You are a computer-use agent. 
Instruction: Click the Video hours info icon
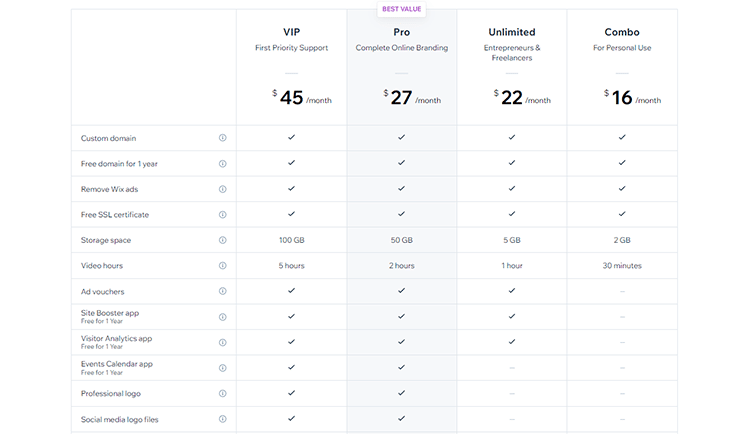pyautogui.click(x=222, y=266)
